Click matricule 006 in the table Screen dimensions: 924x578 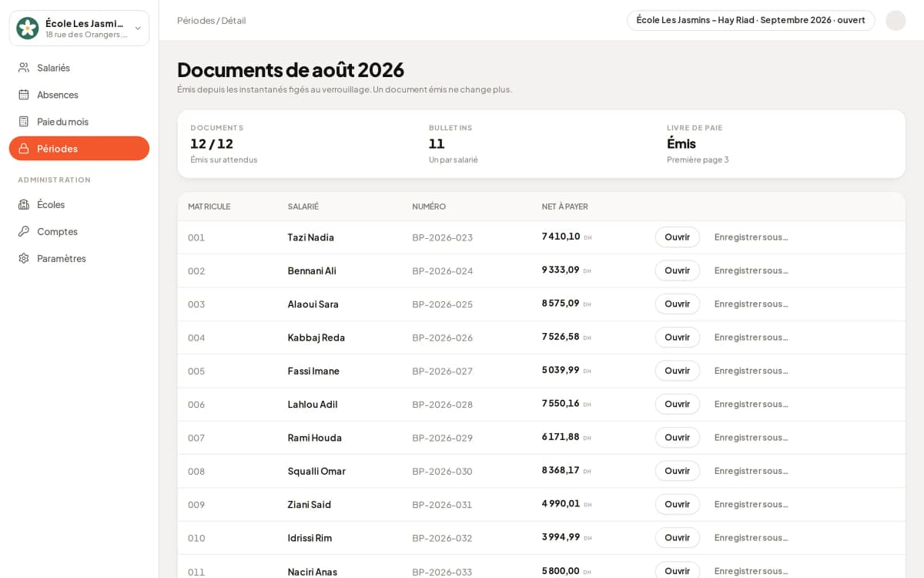(x=196, y=405)
